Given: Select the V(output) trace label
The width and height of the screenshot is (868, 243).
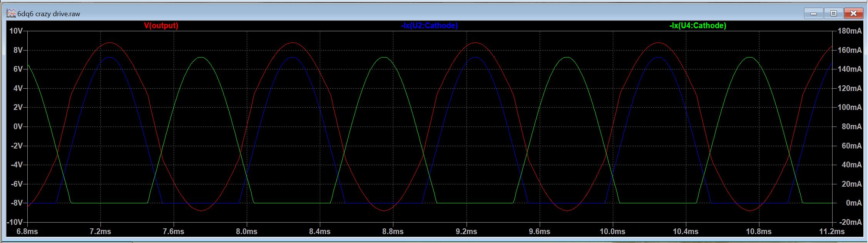Looking at the screenshot, I should tap(161, 25).
